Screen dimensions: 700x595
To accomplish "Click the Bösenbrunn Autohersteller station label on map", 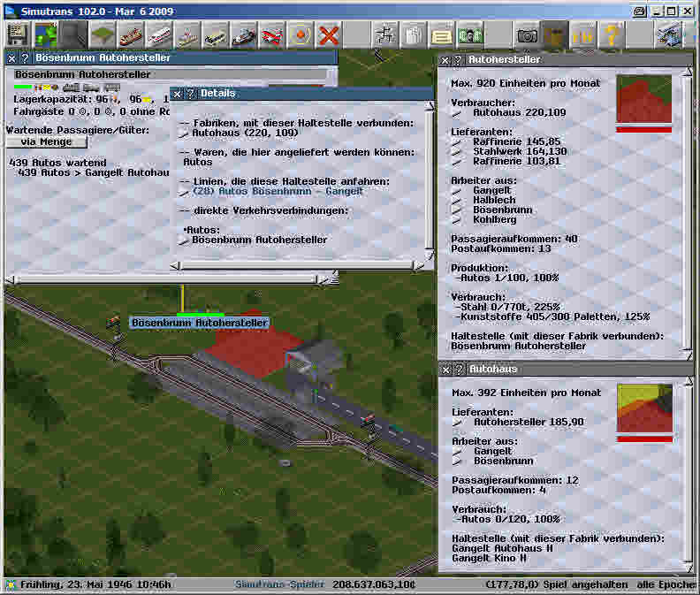I will pyautogui.click(x=199, y=323).
